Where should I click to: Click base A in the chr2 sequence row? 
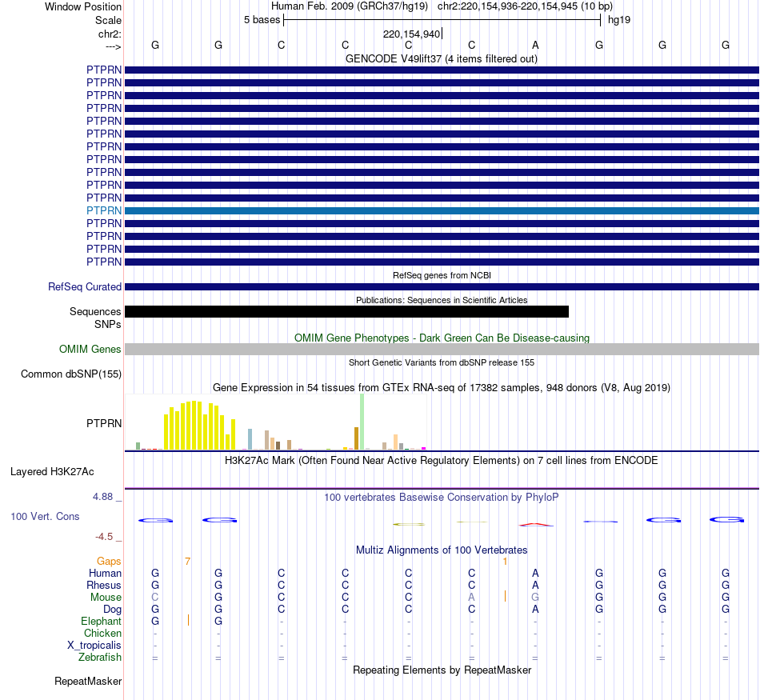point(535,45)
